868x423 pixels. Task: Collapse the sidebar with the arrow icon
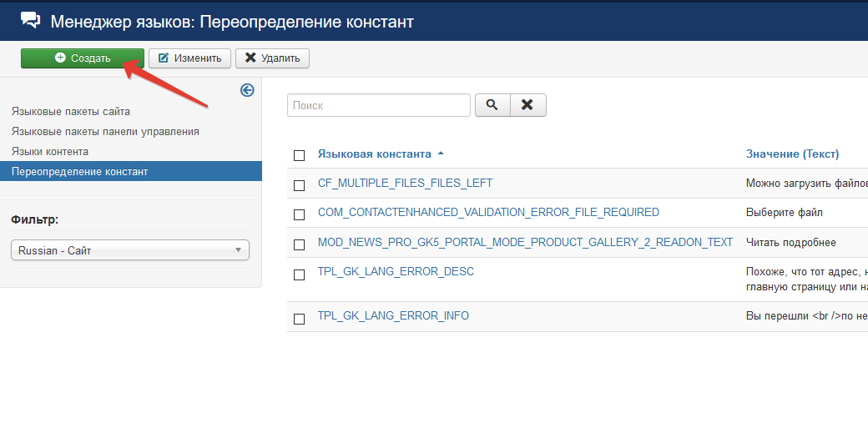pos(247,90)
